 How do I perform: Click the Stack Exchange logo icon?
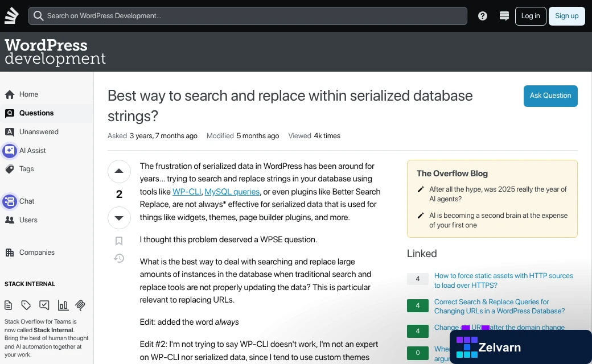pyautogui.click(x=12, y=16)
